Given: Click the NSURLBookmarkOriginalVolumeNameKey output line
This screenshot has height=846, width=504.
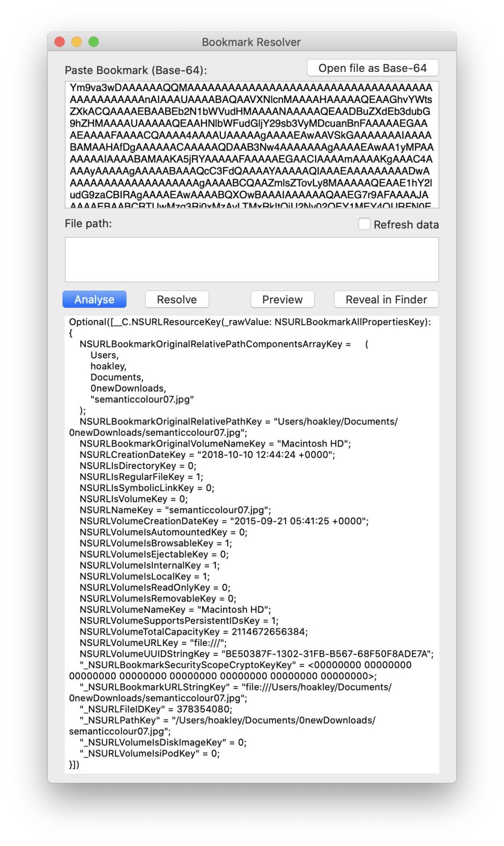Looking at the screenshot, I should [x=215, y=443].
